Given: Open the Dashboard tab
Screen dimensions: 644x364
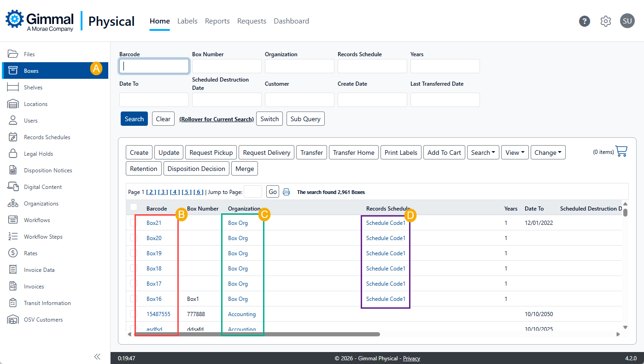Looking at the screenshot, I should (291, 21).
